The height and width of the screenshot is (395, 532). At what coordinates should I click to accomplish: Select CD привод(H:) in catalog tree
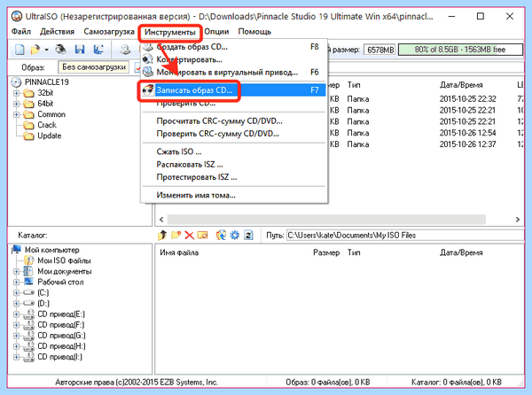click(x=61, y=346)
